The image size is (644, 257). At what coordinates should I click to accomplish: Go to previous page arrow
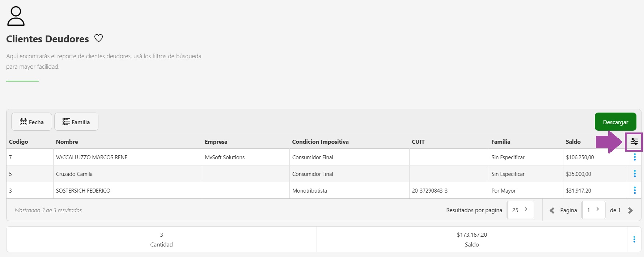[x=552, y=210]
